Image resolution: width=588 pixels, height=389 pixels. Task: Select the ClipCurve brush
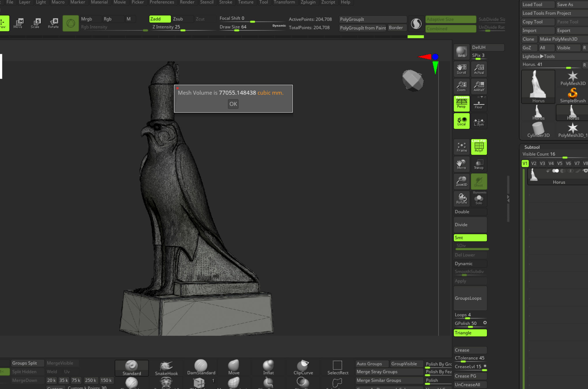(303, 368)
